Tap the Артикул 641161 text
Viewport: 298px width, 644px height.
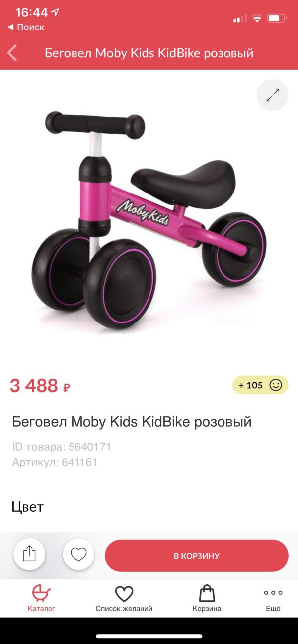55,462
